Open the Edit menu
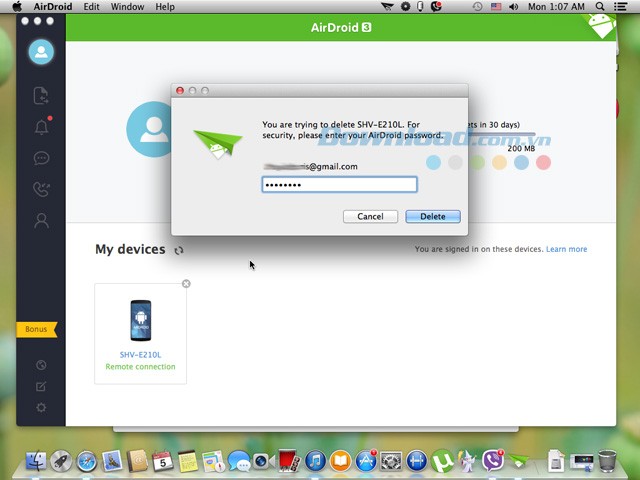640x480 pixels. point(91,7)
